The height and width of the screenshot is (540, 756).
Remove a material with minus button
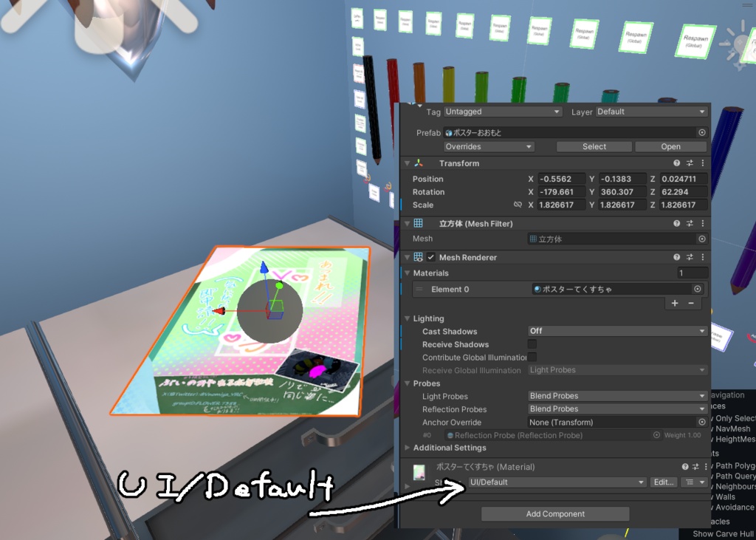click(691, 303)
